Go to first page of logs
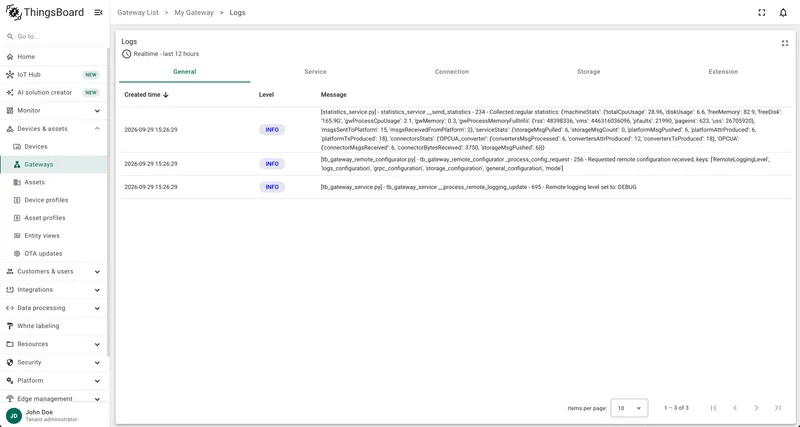The width and height of the screenshot is (800, 427). tap(714, 408)
